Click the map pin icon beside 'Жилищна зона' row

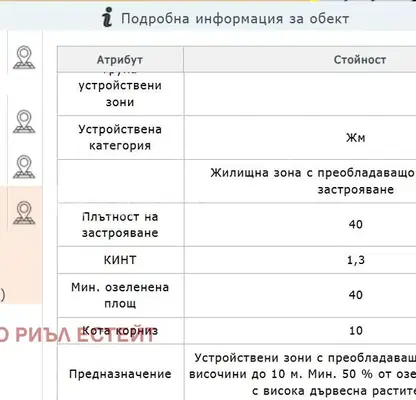(24, 166)
